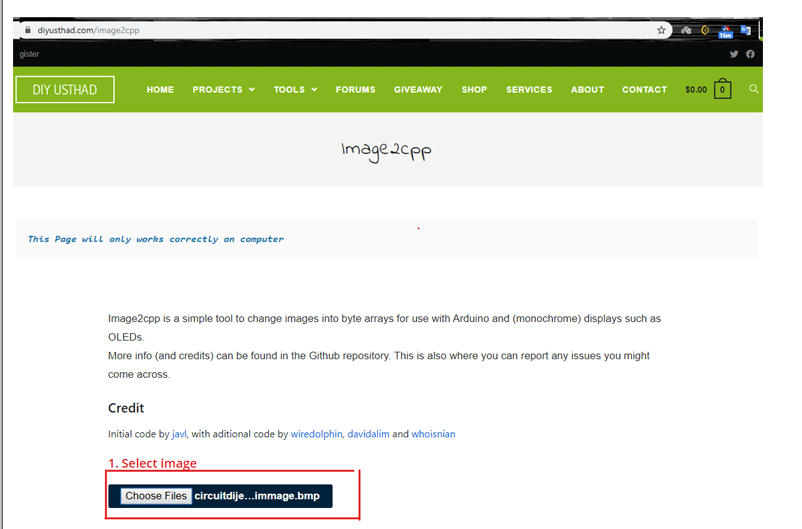Go to the HOME menu item

click(160, 90)
